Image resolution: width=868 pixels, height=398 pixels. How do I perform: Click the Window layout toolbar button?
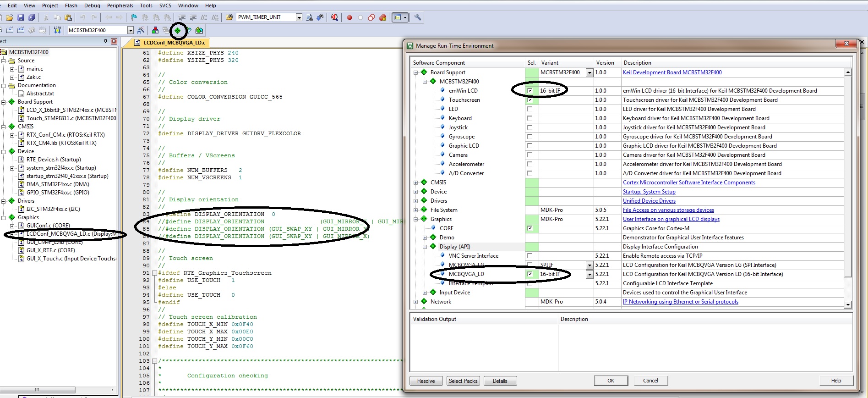(x=400, y=17)
